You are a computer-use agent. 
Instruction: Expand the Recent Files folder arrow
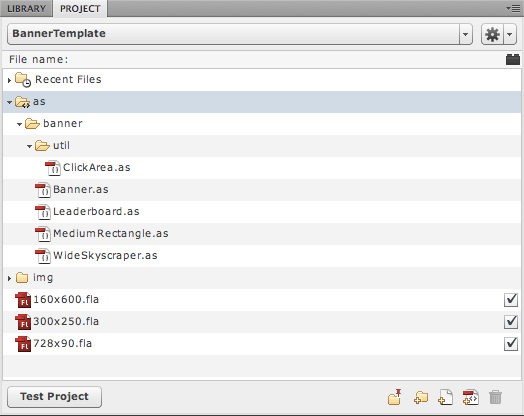[9, 80]
